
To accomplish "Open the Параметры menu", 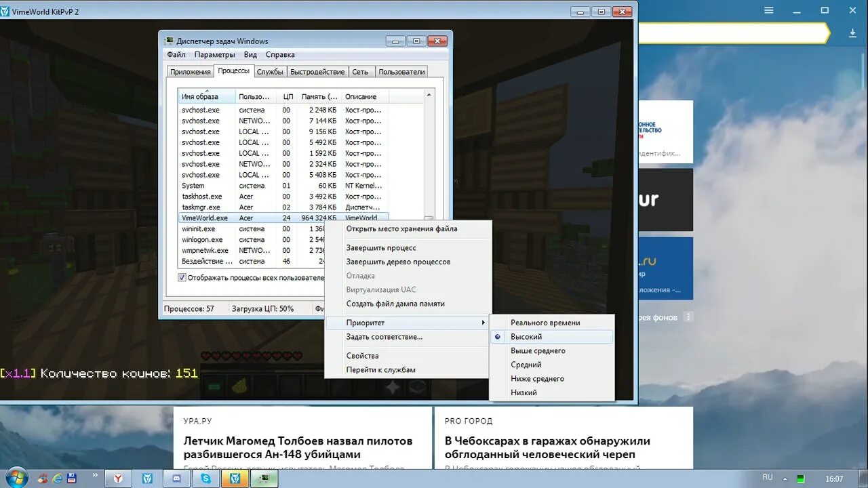I will pos(214,55).
